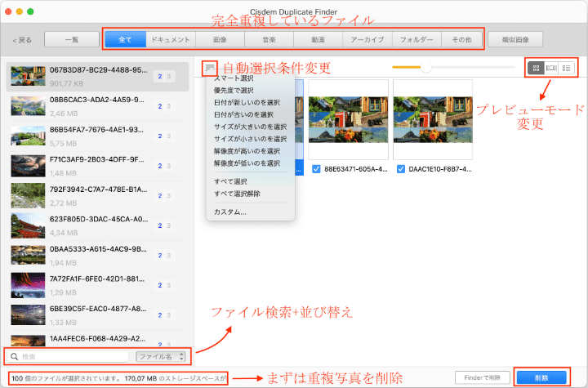Choose サイズが大きいのを選択 menu entry
588x388 pixels.
coord(251,127)
